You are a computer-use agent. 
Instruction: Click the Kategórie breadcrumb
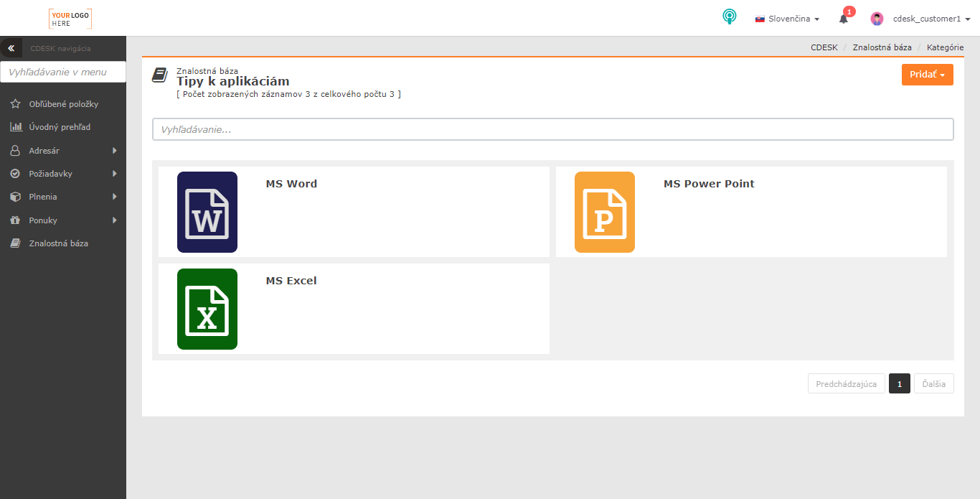point(945,47)
